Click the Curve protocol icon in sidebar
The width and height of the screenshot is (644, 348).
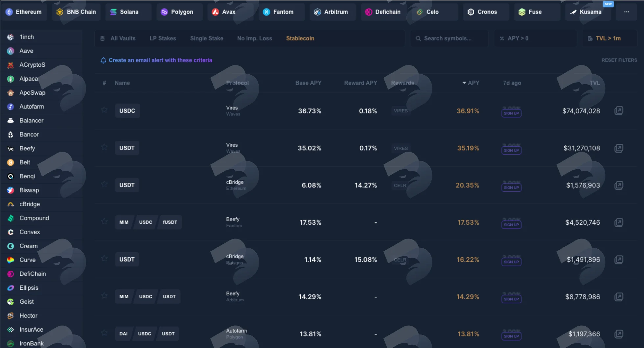click(11, 260)
